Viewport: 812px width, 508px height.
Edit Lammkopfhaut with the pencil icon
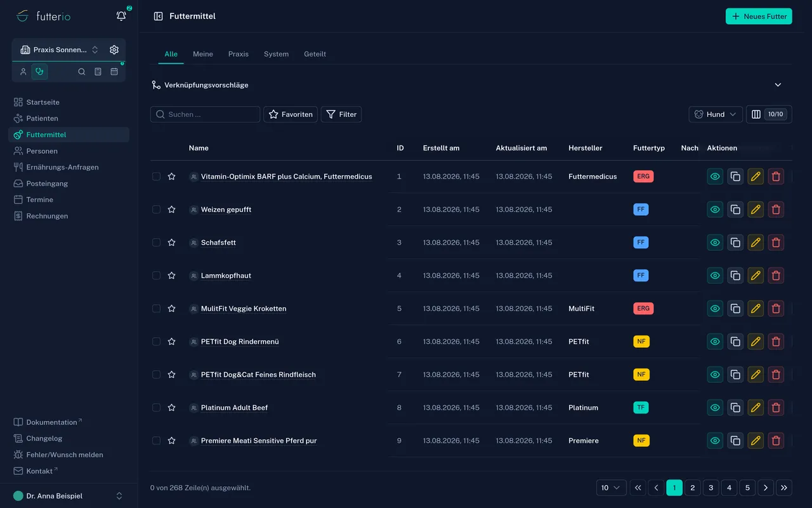[756, 276]
